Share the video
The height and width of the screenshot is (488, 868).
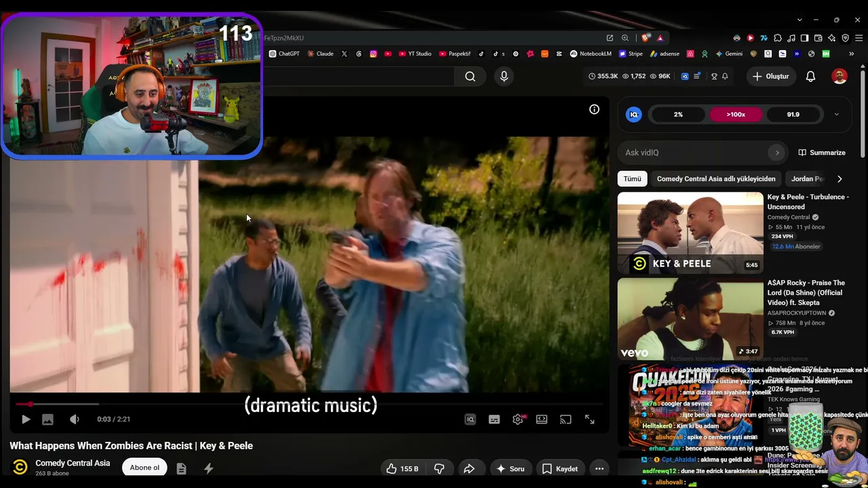pos(469,468)
